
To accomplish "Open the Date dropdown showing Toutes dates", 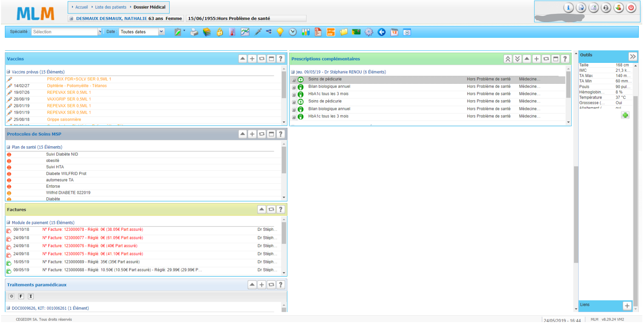I will coord(142,32).
